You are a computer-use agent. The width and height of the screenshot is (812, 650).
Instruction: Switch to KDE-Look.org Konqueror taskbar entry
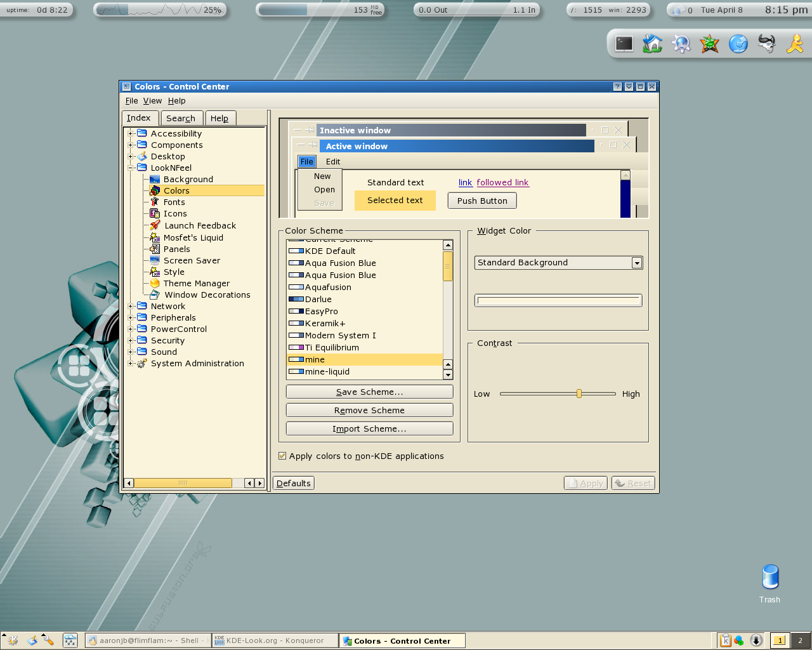click(x=275, y=640)
